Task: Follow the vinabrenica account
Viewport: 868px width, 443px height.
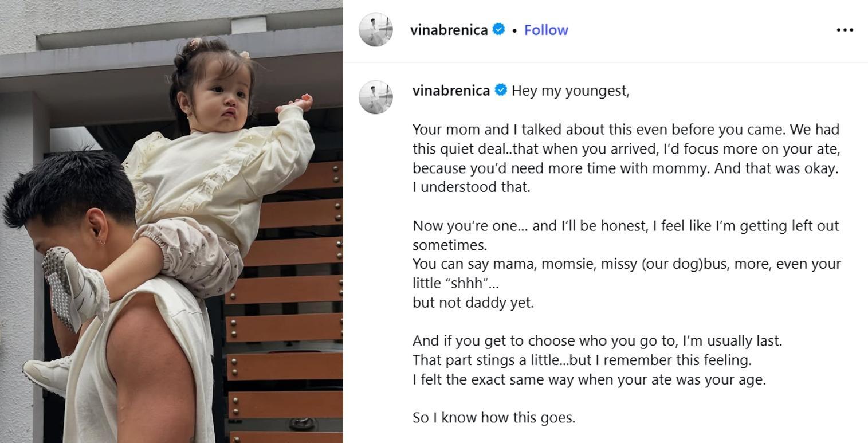Action: coord(545,30)
